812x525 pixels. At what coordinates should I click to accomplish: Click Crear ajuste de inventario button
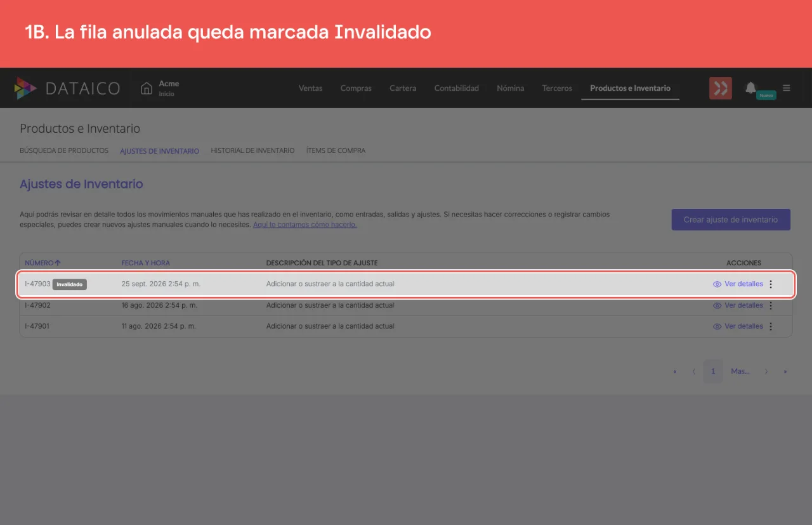(731, 220)
